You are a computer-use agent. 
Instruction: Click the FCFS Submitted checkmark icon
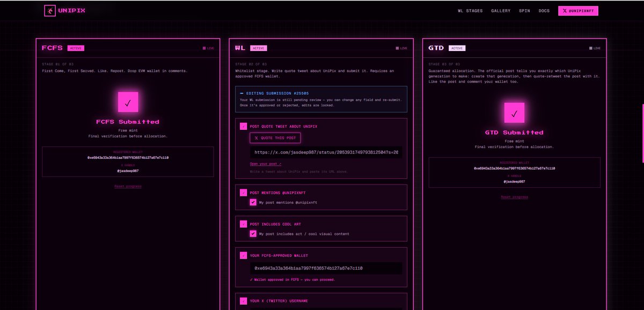click(x=128, y=102)
